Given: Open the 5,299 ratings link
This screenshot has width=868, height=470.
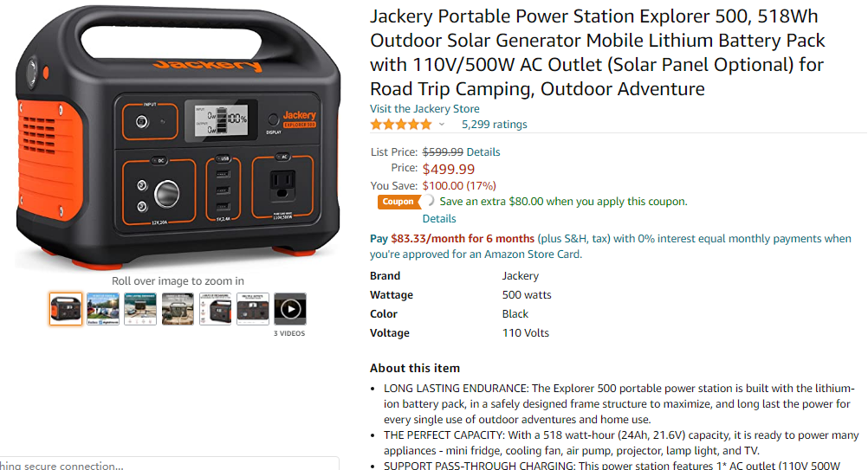Looking at the screenshot, I should pyautogui.click(x=495, y=125).
